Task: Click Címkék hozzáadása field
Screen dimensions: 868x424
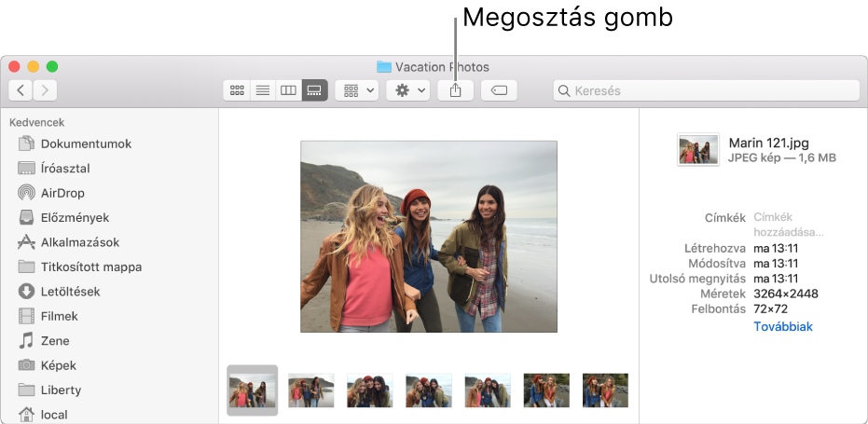Action: click(x=788, y=225)
